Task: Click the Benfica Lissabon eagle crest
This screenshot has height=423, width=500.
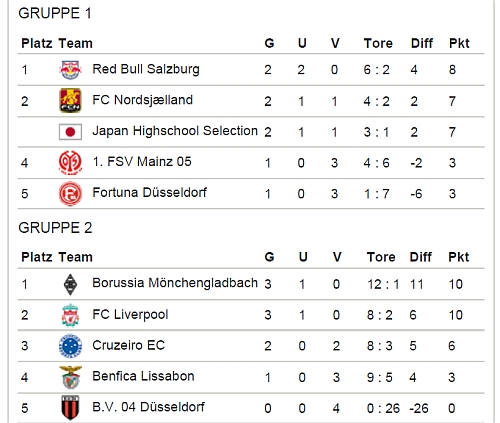Action: tap(70, 377)
